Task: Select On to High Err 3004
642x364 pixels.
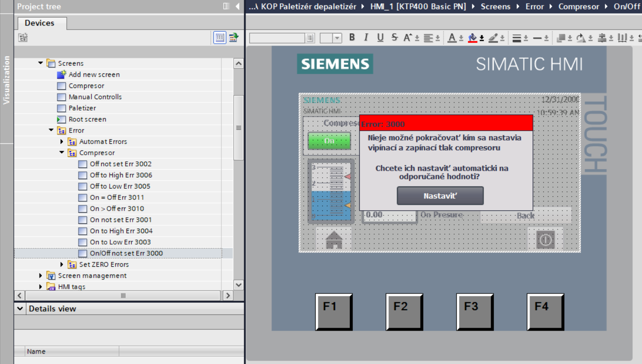Action: [x=121, y=231]
